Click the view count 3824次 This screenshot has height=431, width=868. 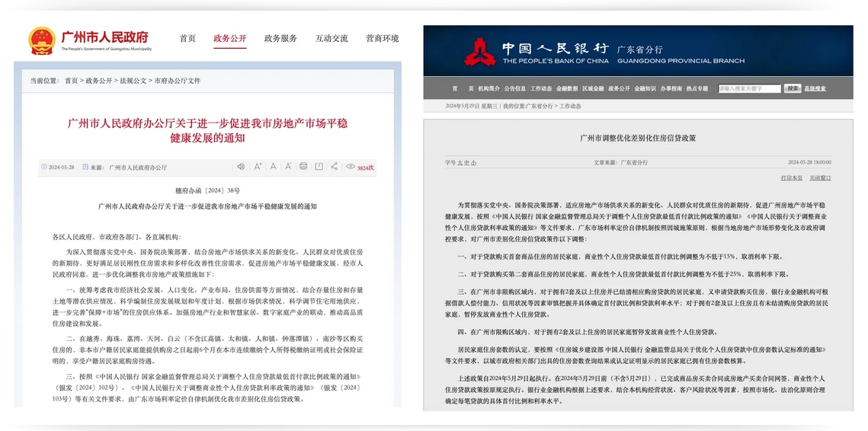coord(365,167)
